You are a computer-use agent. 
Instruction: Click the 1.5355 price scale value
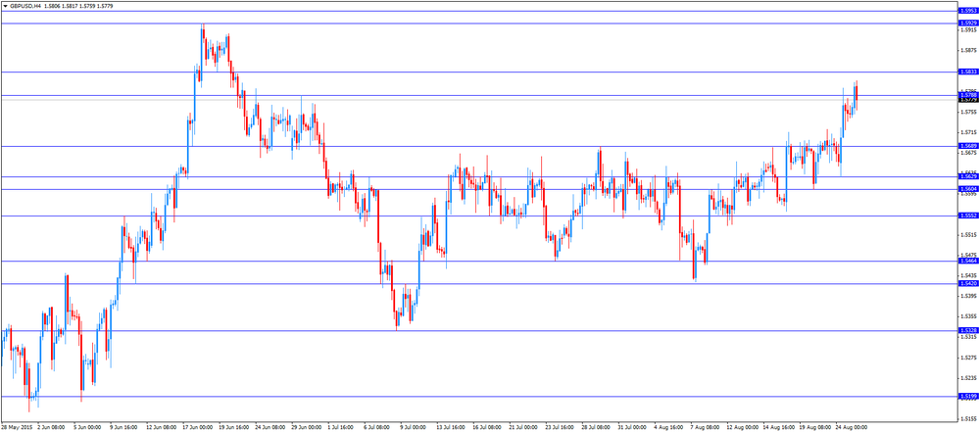[968, 317]
